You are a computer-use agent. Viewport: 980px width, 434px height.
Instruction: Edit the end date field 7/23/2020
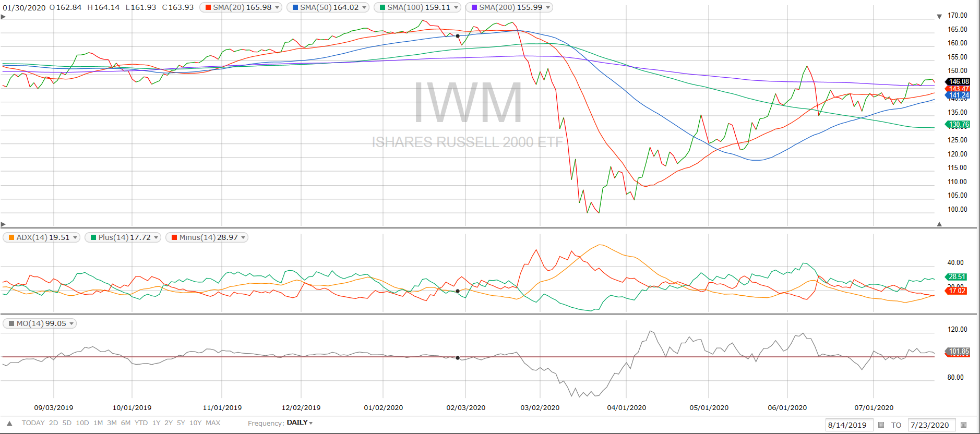[931, 425]
